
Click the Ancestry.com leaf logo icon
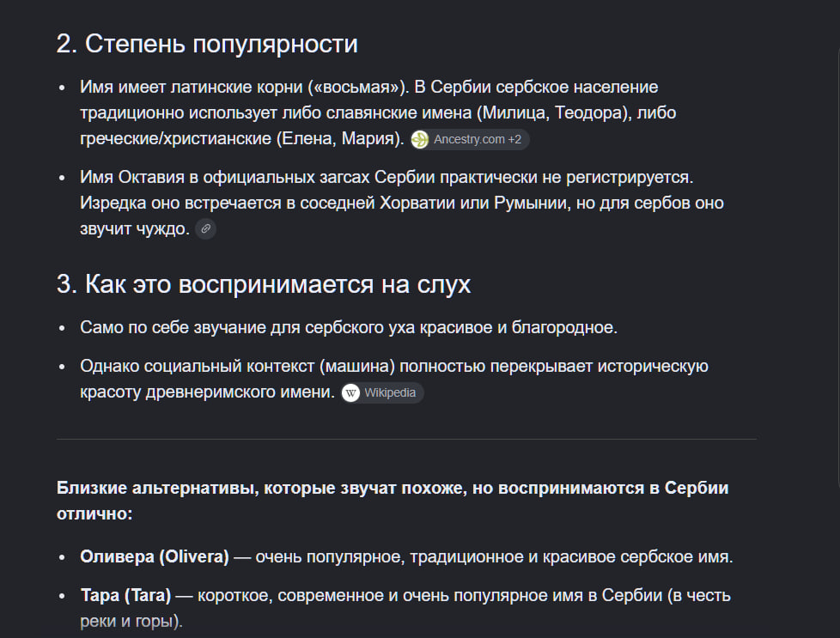coord(420,139)
